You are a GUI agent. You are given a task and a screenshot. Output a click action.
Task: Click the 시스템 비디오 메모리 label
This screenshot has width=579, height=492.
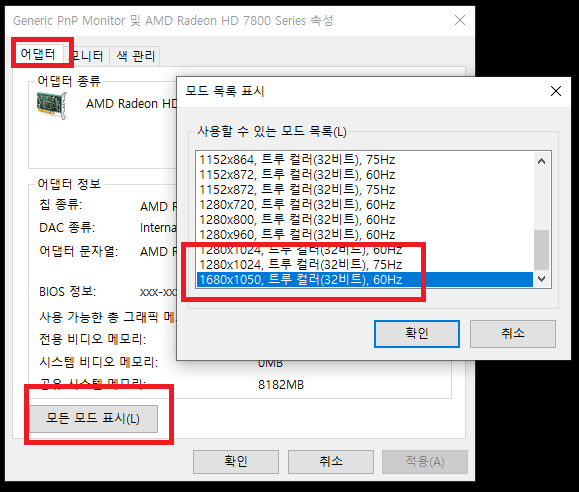(x=99, y=362)
